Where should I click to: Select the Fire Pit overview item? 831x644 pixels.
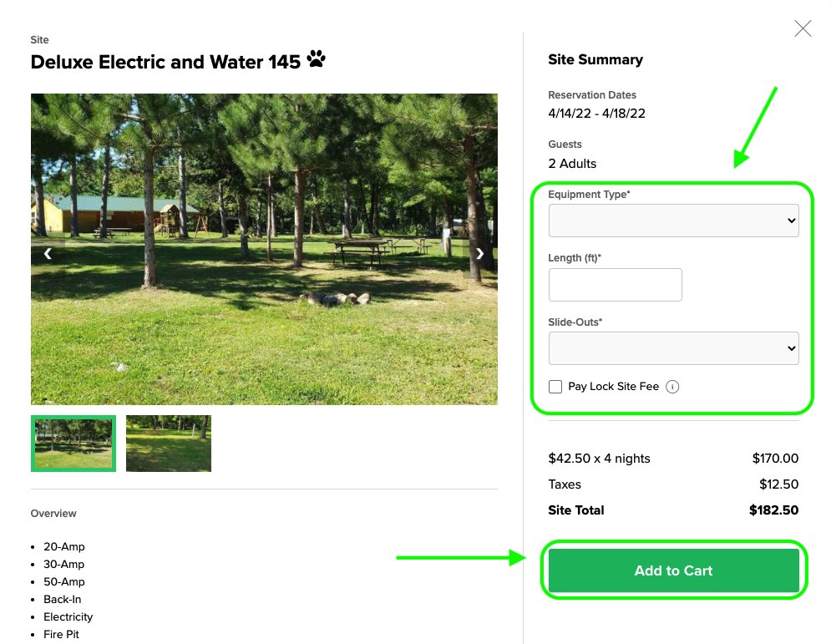point(63,635)
